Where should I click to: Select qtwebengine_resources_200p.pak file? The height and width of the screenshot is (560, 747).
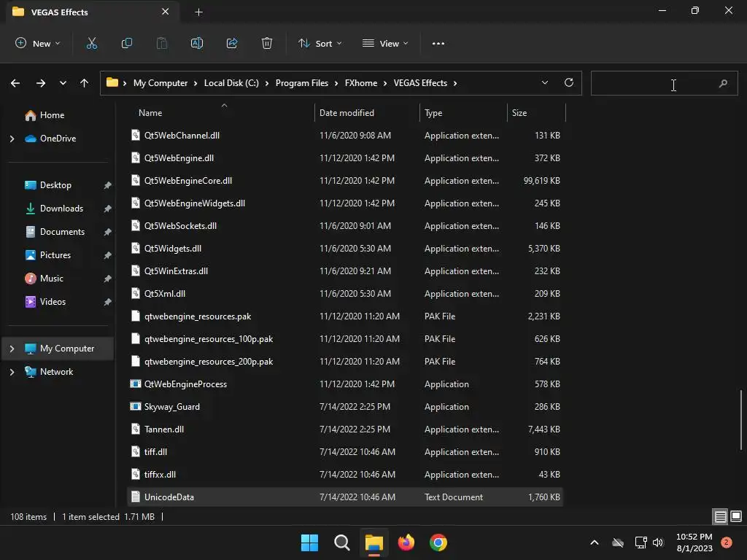tap(345, 362)
